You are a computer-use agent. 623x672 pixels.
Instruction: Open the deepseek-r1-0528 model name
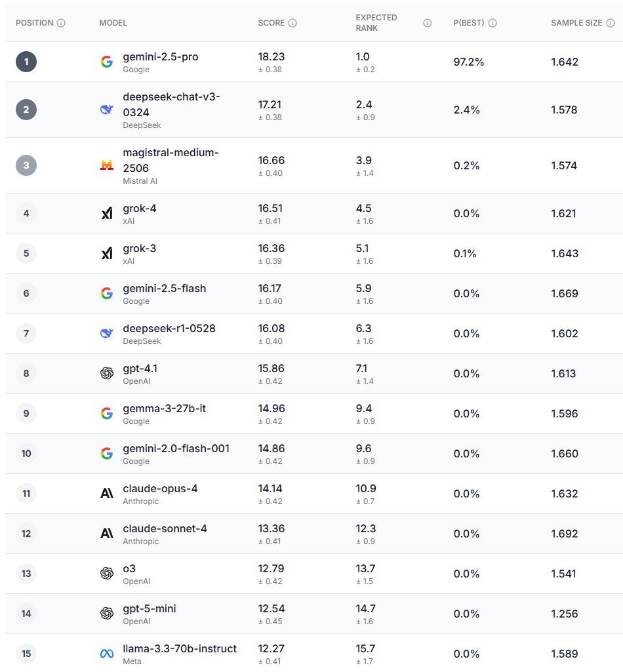pos(169,328)
